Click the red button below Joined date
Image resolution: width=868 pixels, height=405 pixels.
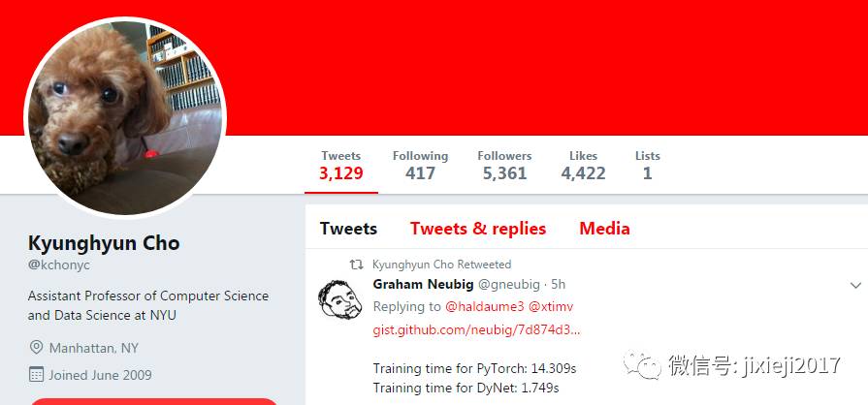pyautogui.click(x=153, y=401)
